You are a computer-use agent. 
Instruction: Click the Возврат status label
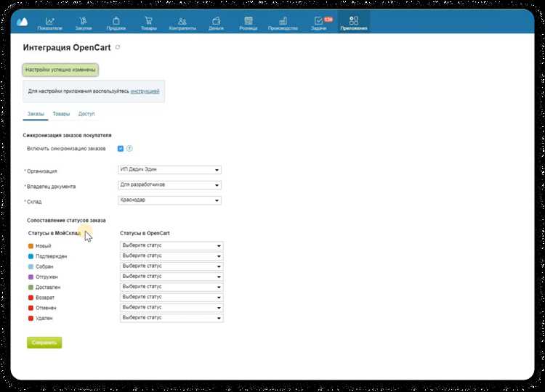coord(45,298)
